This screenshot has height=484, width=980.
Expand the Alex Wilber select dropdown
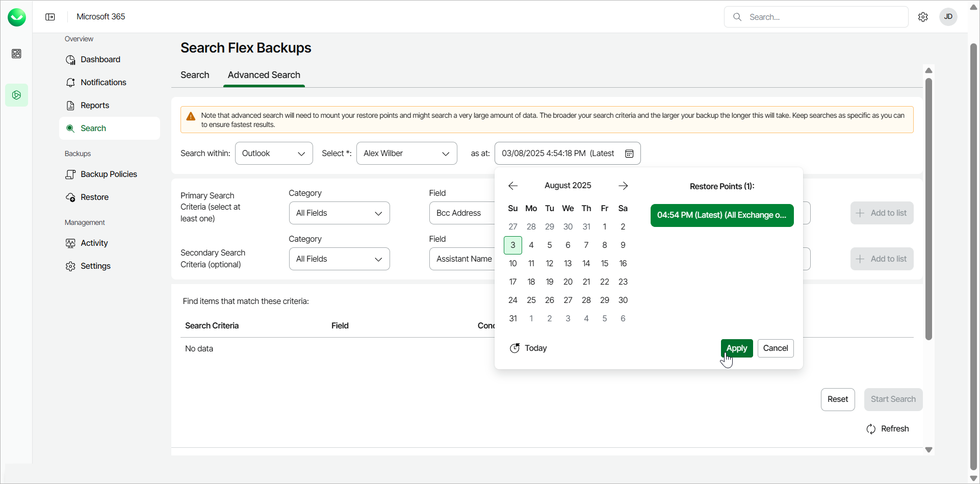pos(406,154)
